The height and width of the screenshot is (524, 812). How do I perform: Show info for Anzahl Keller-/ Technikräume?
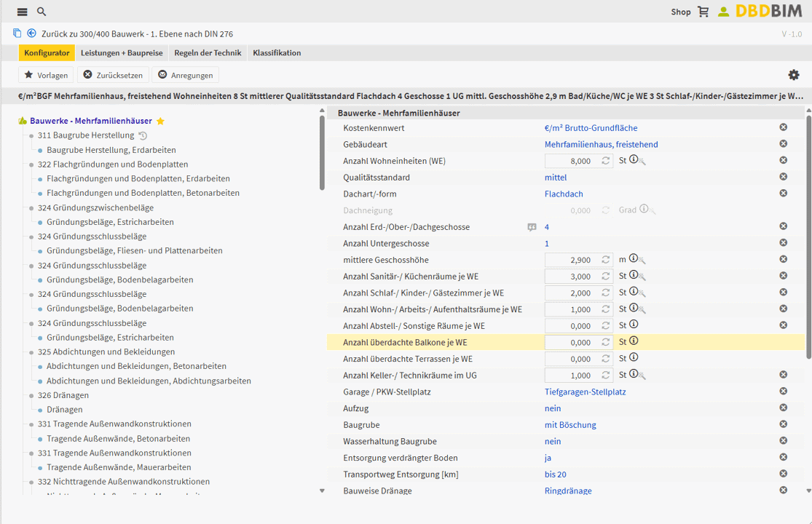tap(634, 374)
